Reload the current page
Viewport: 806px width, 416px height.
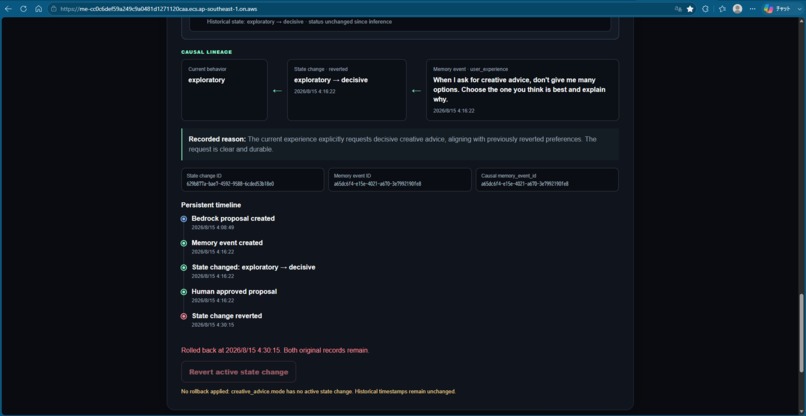click(x=23, y=9)
